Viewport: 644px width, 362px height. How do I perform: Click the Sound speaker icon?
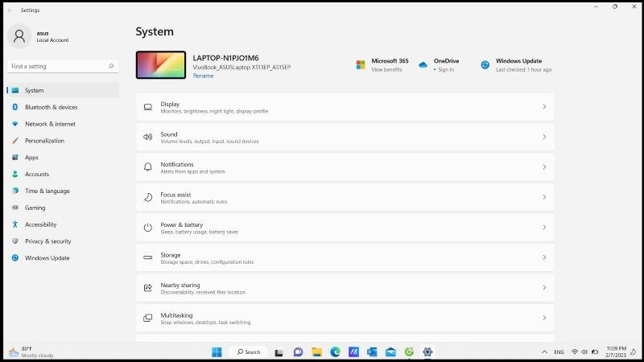[x=148, y=137]
